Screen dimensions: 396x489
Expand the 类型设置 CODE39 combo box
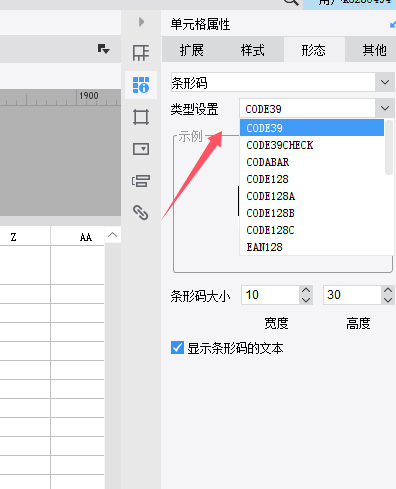385,108
